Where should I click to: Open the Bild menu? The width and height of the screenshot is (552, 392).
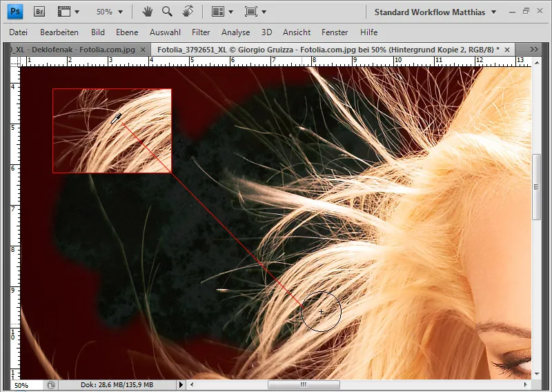(98, 32)
